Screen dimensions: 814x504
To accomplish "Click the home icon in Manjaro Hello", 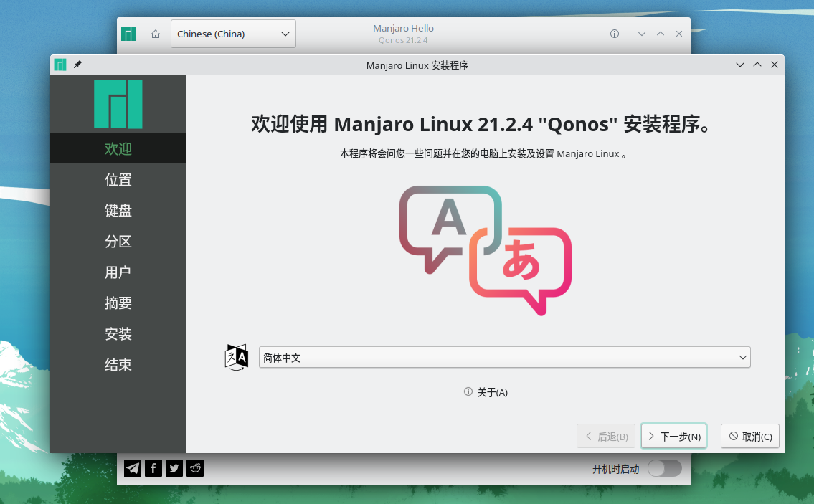I will 155,34.
